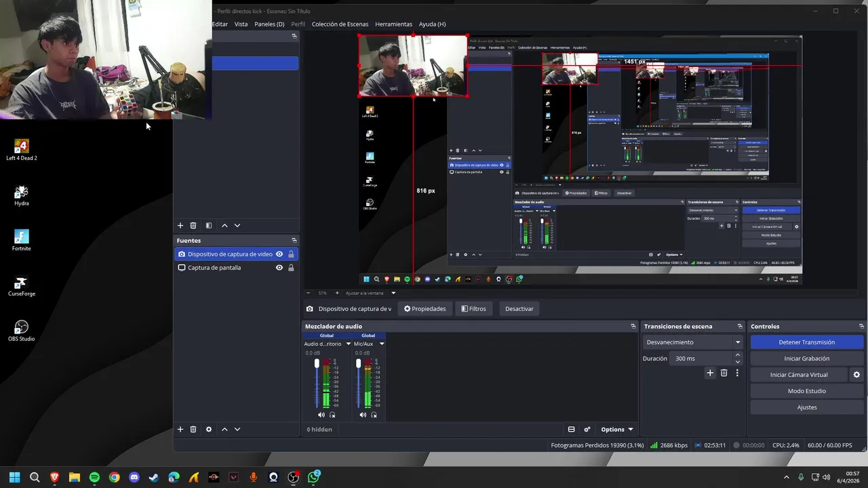Click Iniciar Cámara Virtual button
The image size is (868, 488).
(799, 375)
